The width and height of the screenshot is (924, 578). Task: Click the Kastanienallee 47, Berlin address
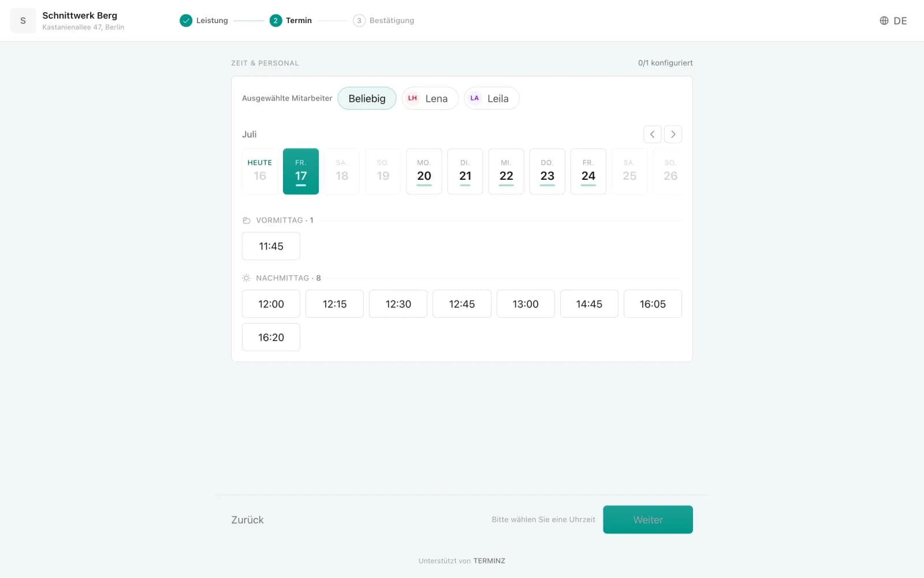tap(83, 27)
